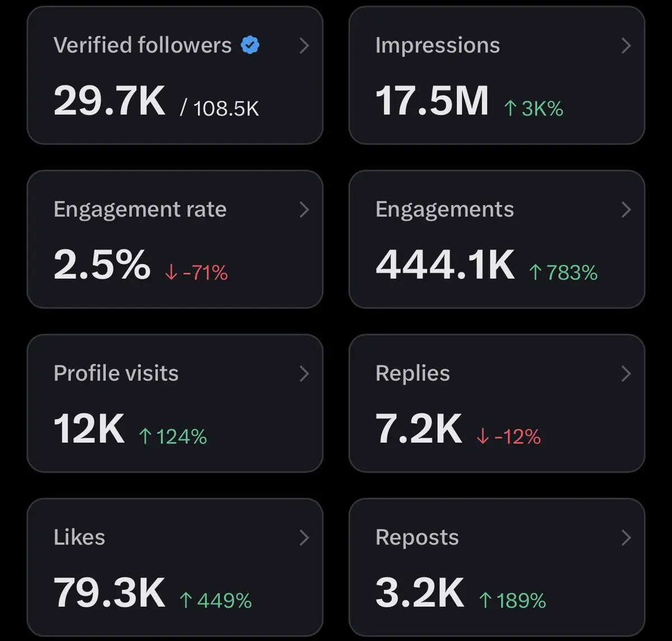This screenshot has height=641, width=672.
Task: Click the blue verified badge icon
Action: (x=250, y=45)
